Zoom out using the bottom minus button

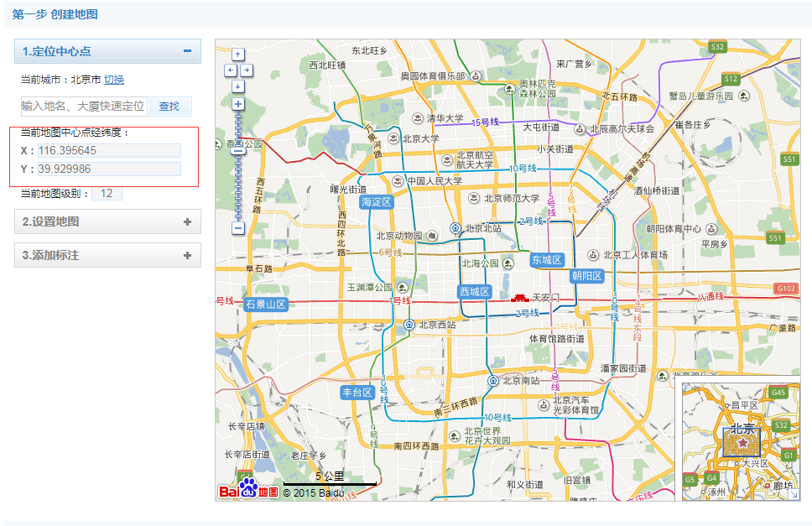click(x=237, y=227)
